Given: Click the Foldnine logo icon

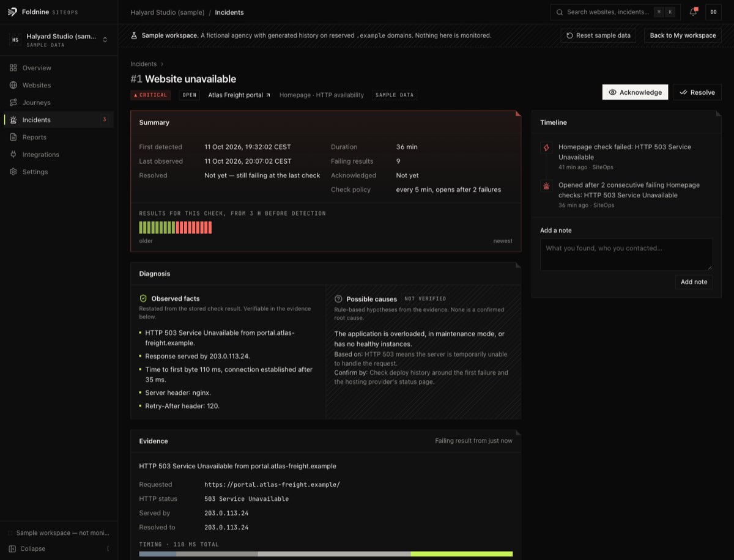Looking at the screenshot, I should coord(12,12).
